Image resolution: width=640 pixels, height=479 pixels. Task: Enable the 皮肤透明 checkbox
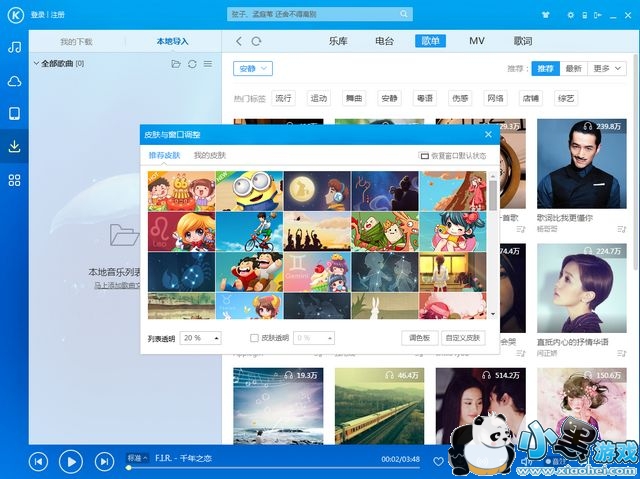click(254, 338)
